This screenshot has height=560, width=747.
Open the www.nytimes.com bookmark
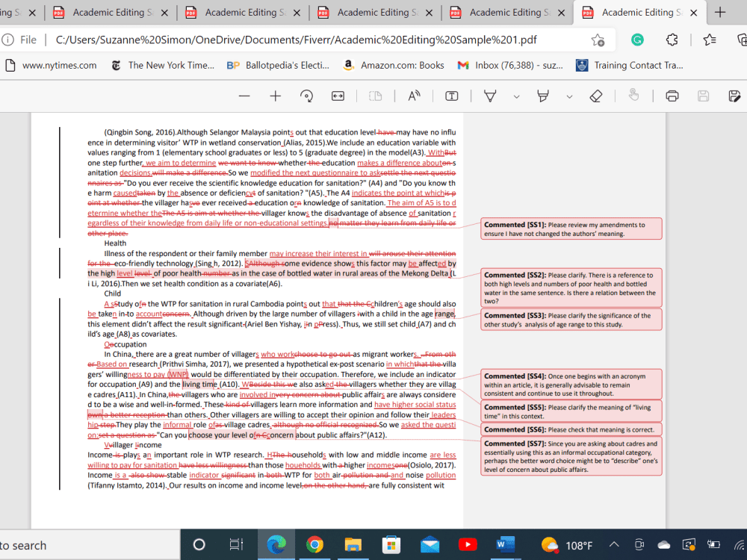(x=51, y=66)
